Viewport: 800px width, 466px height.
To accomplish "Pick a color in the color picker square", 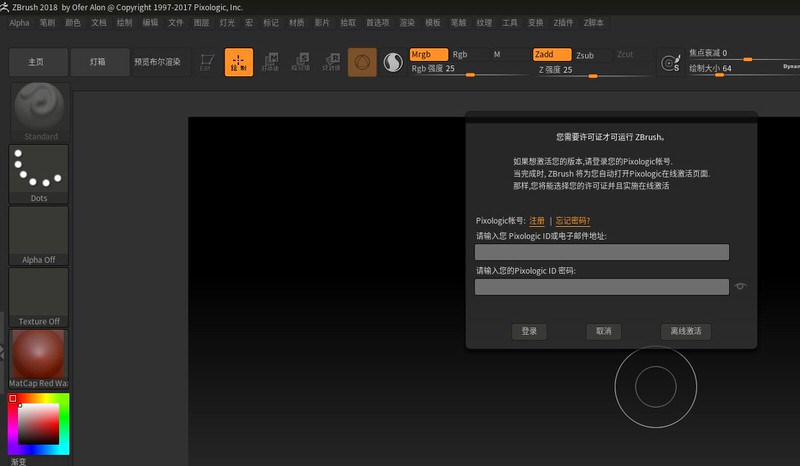I will click(x=39, y=424).
